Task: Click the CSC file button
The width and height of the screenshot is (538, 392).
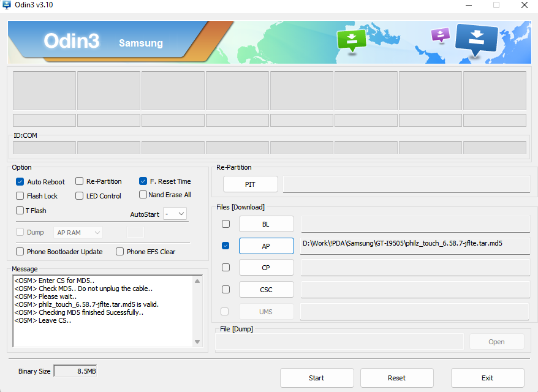Action: pyautogui.click(x=267, y=290)
